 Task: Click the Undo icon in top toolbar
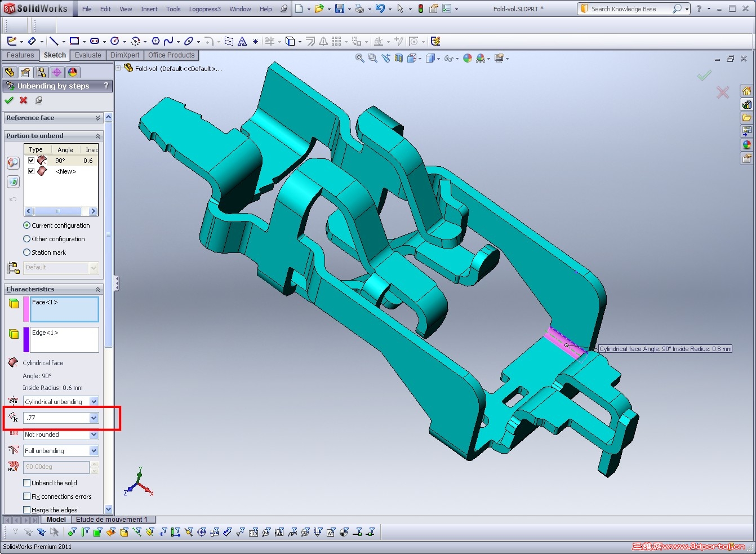coord(380,8)
